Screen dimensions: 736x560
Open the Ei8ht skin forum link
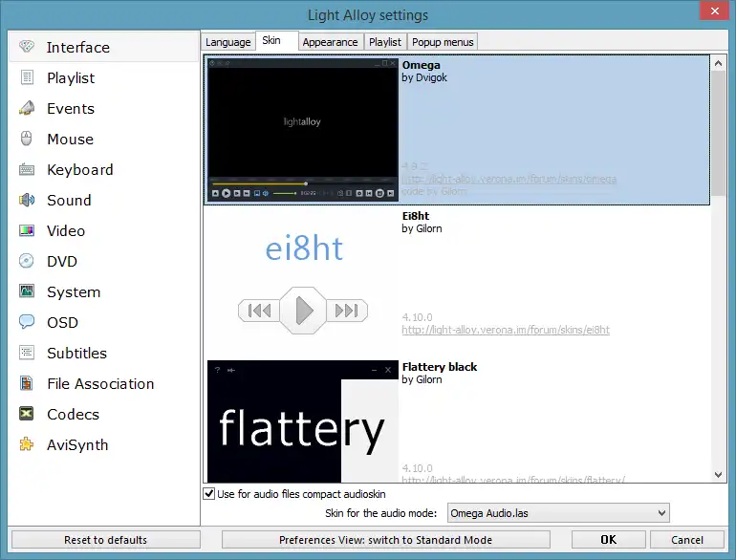pos(506,330)
